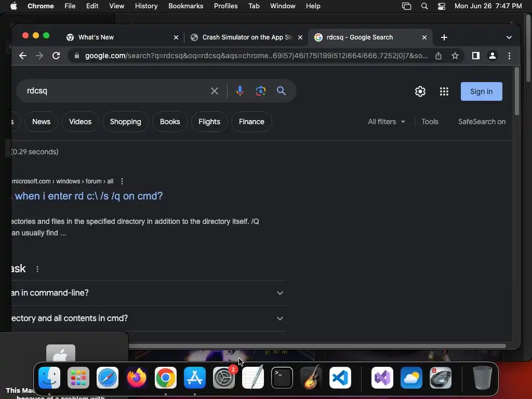Screen dimensions: 532x399
Task: Open Visual Studio Code from the Dock
Action: [340, 378]
